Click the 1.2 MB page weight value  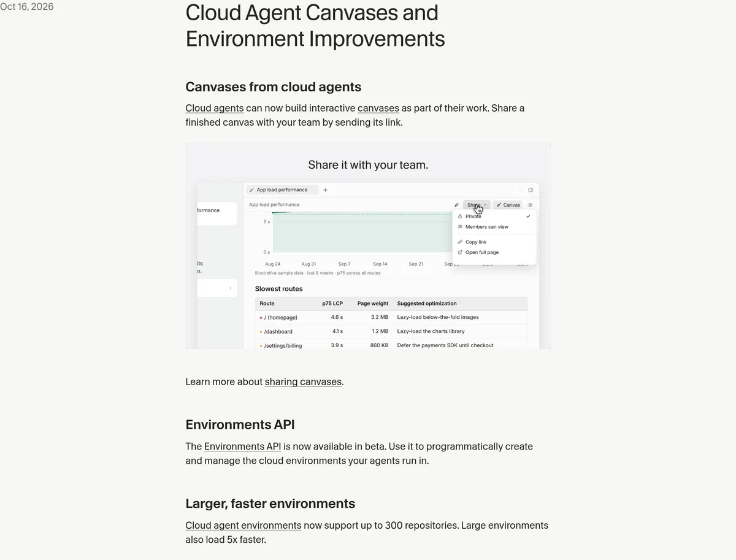click(x=380, y=331)
